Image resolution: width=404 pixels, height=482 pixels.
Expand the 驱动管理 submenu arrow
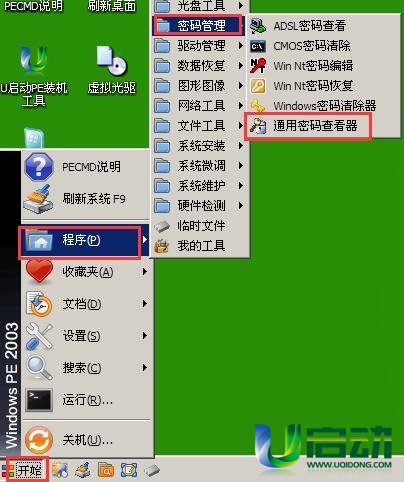click(241, 46)
